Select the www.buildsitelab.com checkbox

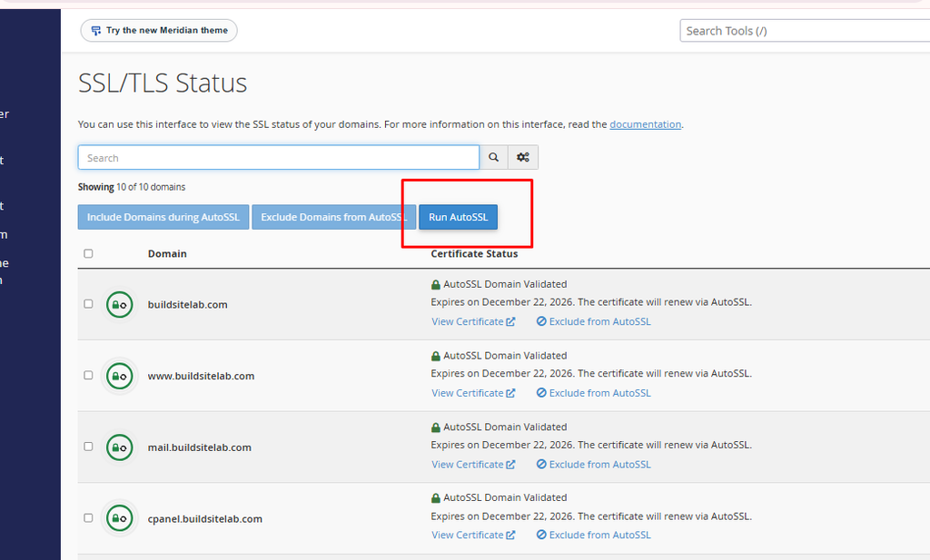pyautogui.click(x=88, y=375)
